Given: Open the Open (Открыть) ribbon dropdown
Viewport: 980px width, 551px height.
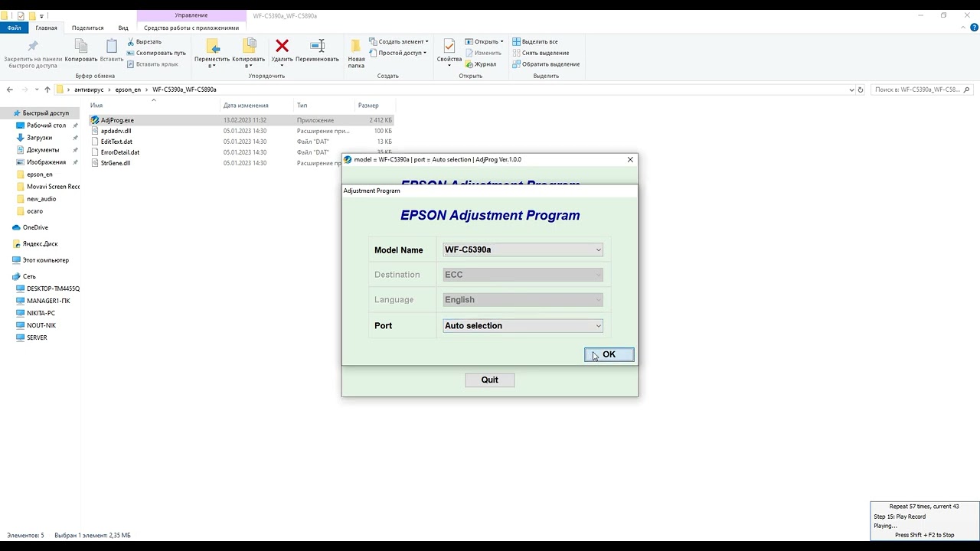Looking at the screenshot, I should click(484, 41).
